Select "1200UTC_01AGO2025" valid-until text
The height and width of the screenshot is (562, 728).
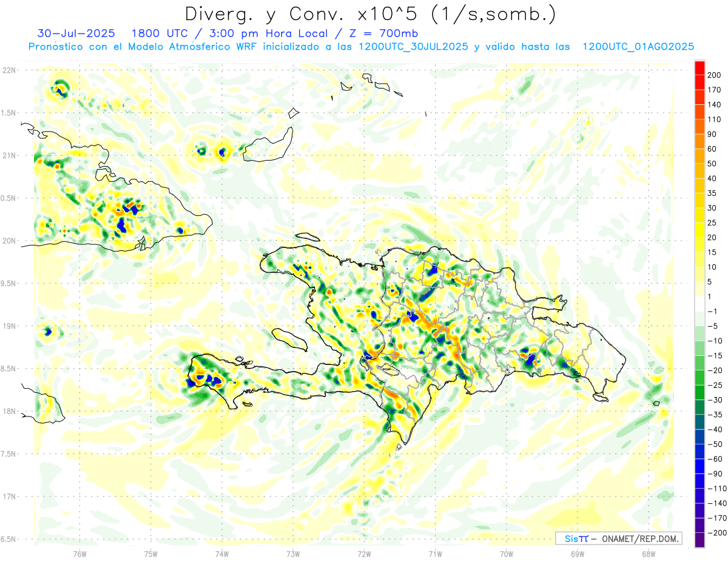(638, 47)
